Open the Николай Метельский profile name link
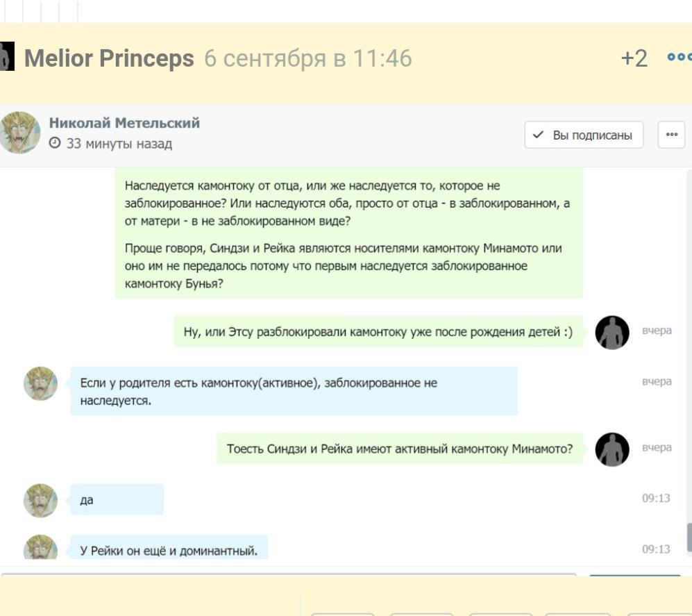This screenshot has height=616, width=692. (x=124, y=123)
